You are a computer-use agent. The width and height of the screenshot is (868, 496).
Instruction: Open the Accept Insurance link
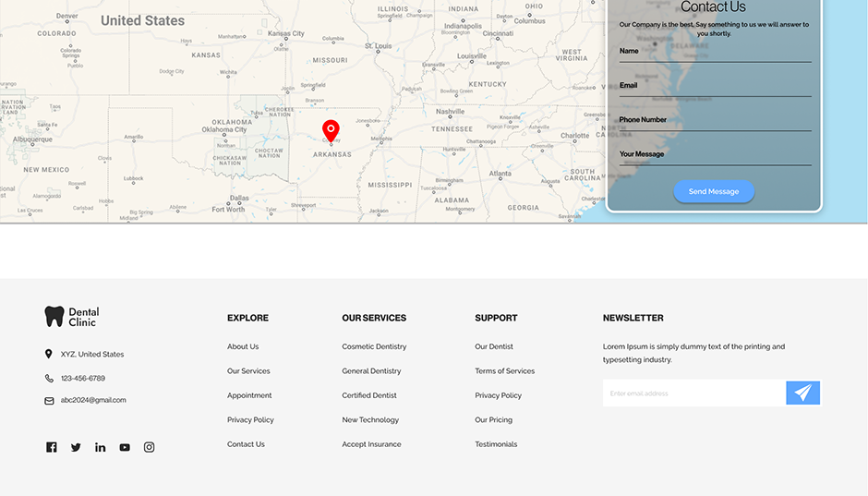coord(371,444)
